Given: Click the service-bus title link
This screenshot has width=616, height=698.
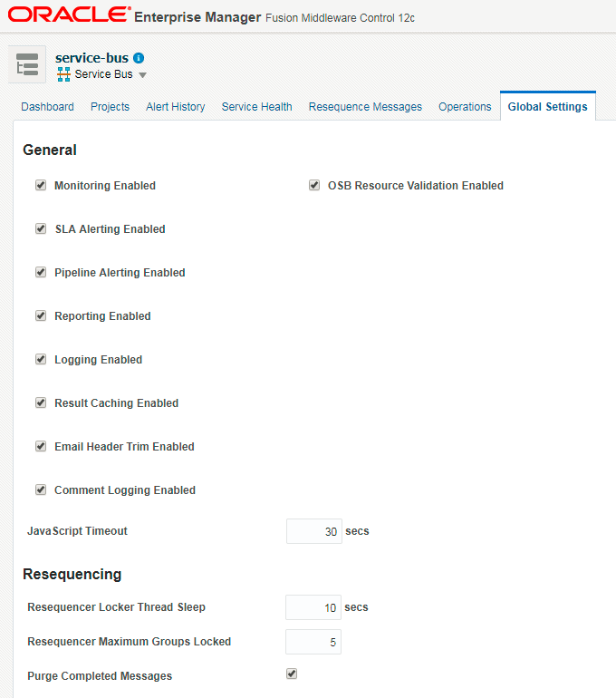Looking at the screenshot, I should (91, 58).
